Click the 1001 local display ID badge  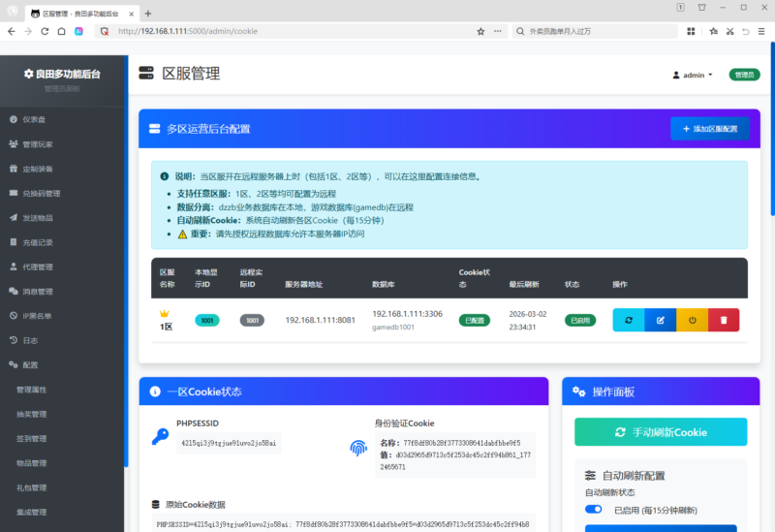[x=207, y=321]
